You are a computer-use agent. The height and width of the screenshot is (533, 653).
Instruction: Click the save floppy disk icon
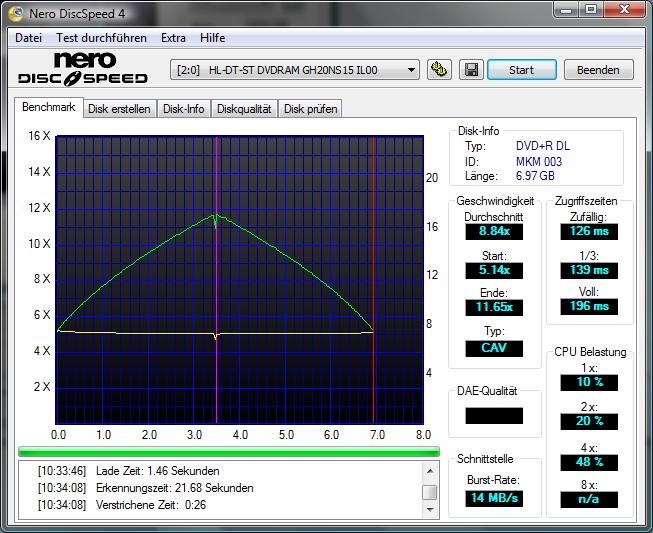coord(471,70)
